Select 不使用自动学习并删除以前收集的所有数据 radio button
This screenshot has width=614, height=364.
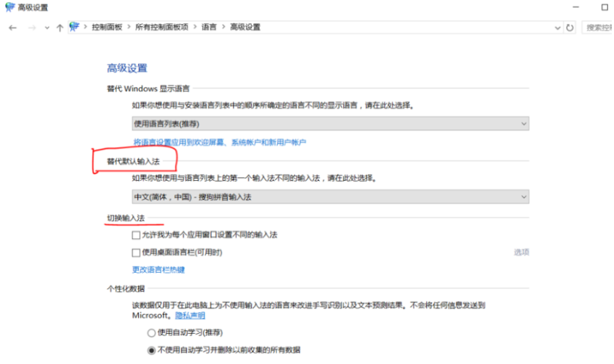click(x=151, y=350)
